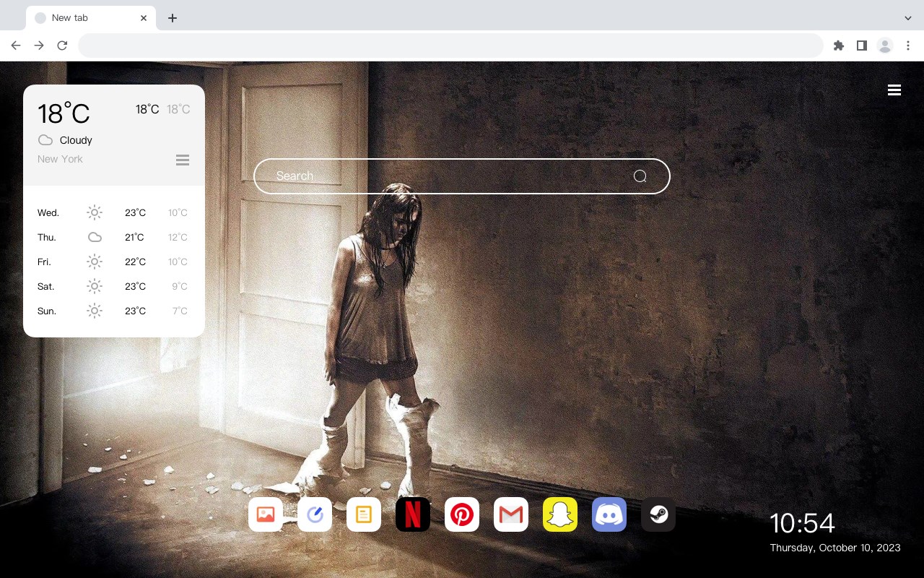Click Thursday's 21°C high temperature
924x578 pixels.
tap(134, 237)
